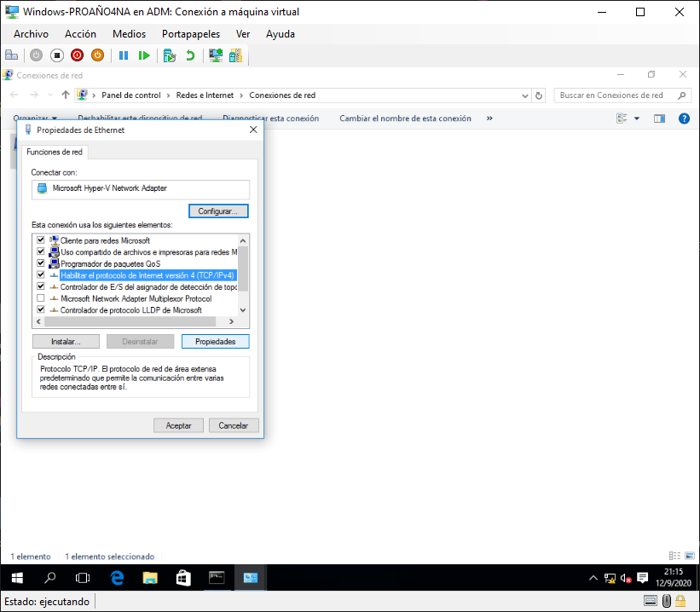Open help with the blue question icon
700x612 pixels.
click(684, 118)
